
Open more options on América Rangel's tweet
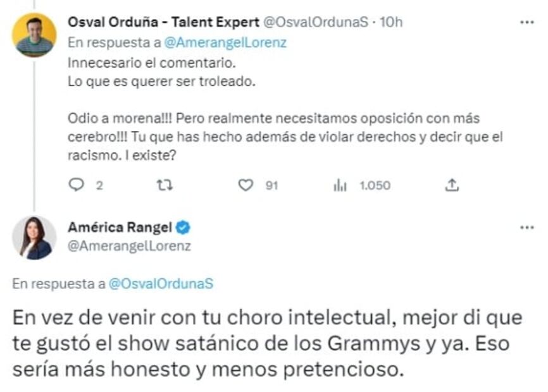tap(526, 227)
